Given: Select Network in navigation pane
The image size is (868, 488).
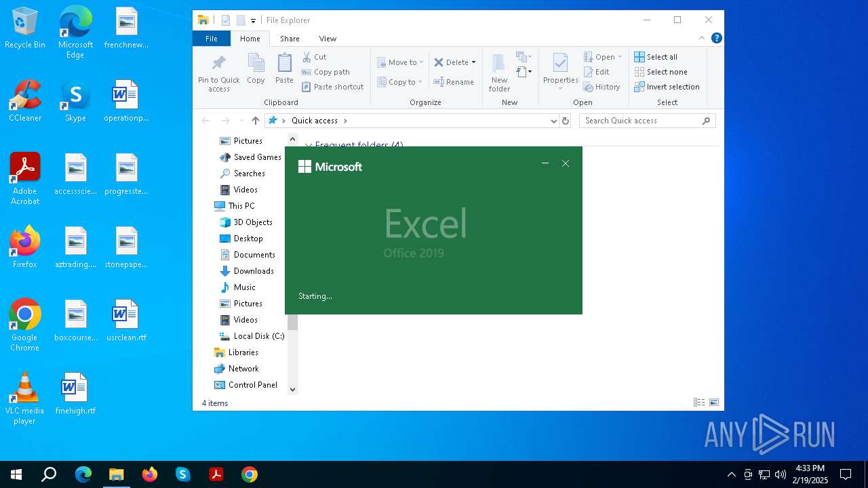Looking at the screenshot, I should (x=236, y=369).
